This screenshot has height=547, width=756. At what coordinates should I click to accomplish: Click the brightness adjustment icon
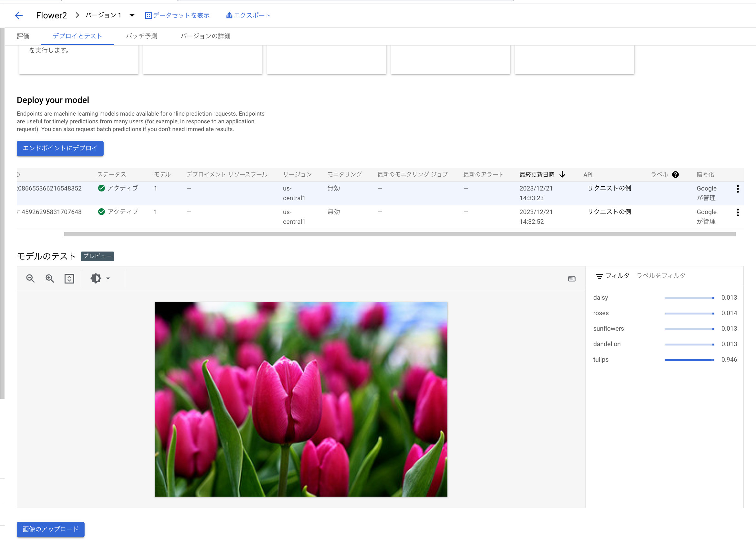point(96,278)
